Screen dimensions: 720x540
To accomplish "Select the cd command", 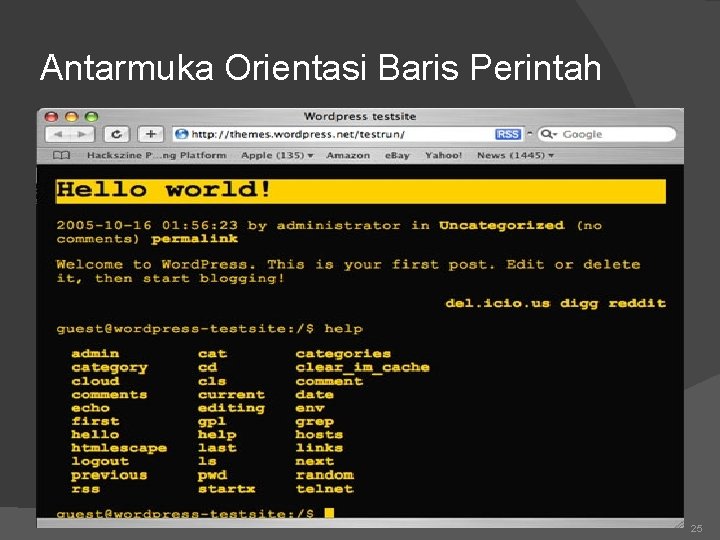I will [x=207, y=367].
